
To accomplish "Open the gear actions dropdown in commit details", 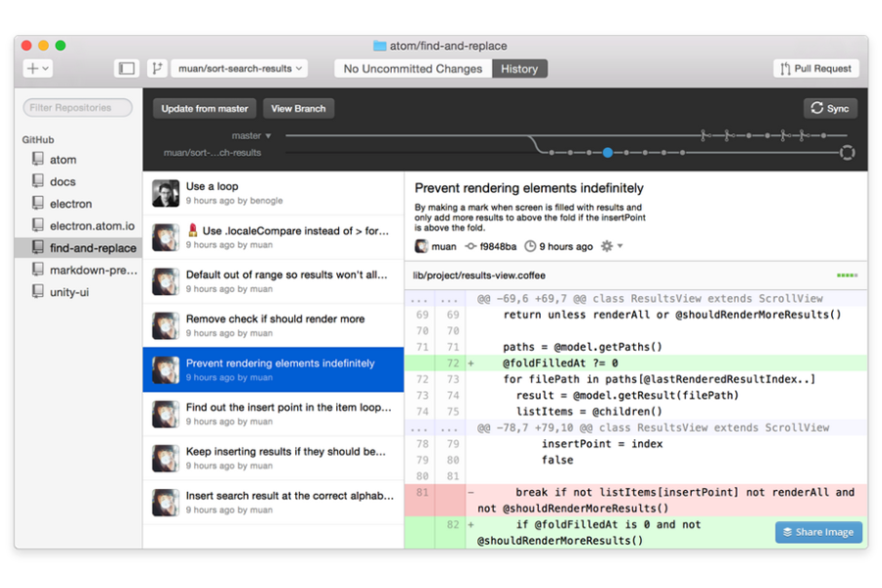I will [612, 246].
